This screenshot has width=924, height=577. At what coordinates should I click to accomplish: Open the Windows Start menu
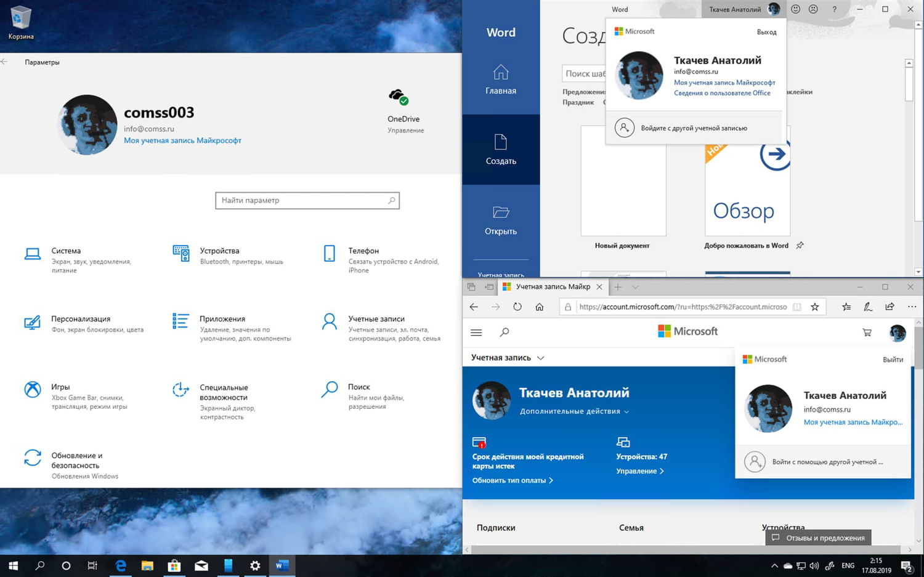pos(13,566)
